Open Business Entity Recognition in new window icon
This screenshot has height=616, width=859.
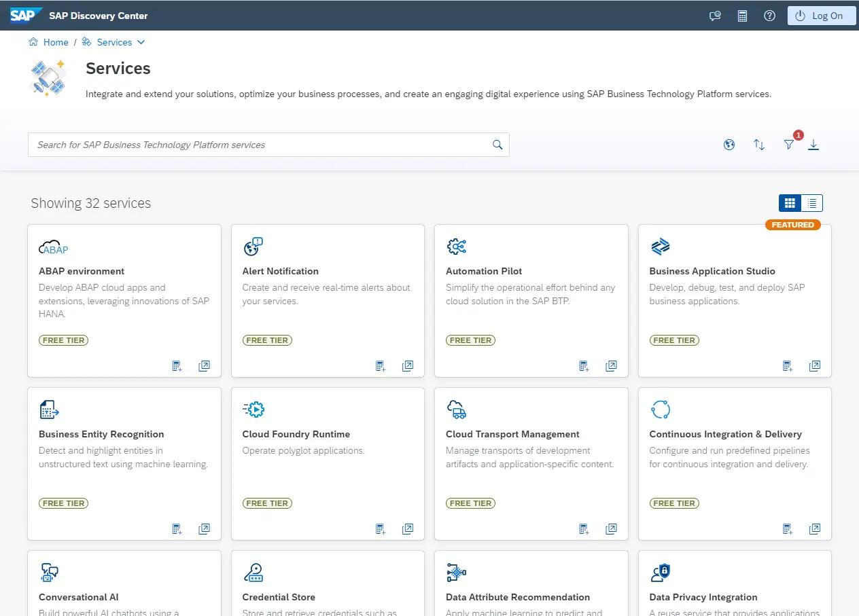point(204,529)
